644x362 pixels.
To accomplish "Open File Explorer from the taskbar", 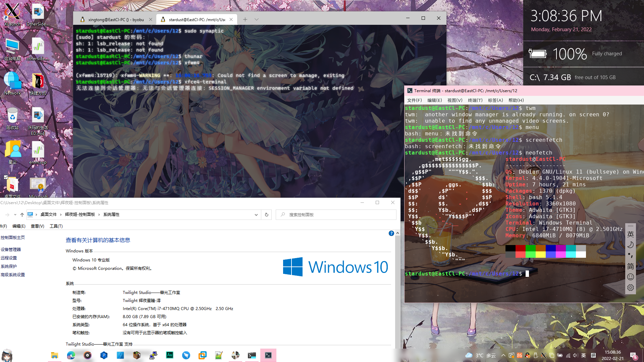I will [x=54, y=355].
